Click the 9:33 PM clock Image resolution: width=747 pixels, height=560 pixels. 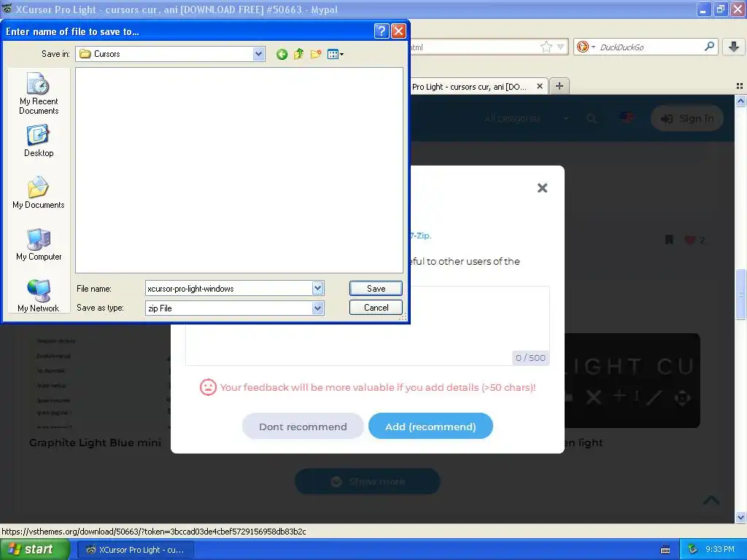click(720, 550)
